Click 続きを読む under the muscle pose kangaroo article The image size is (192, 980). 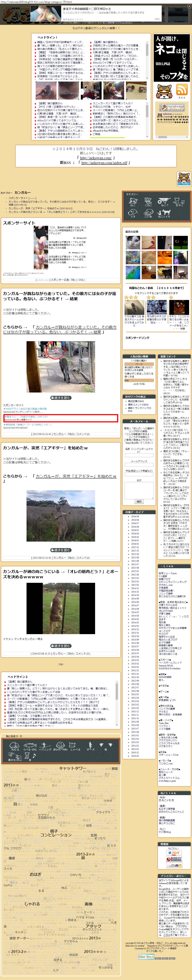pos(61,646)
